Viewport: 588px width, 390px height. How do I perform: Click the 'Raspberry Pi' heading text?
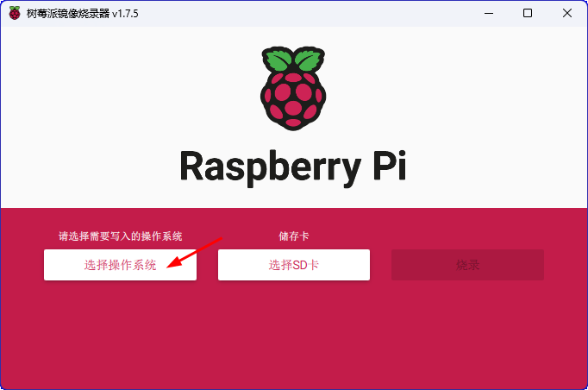coord(293,167)
